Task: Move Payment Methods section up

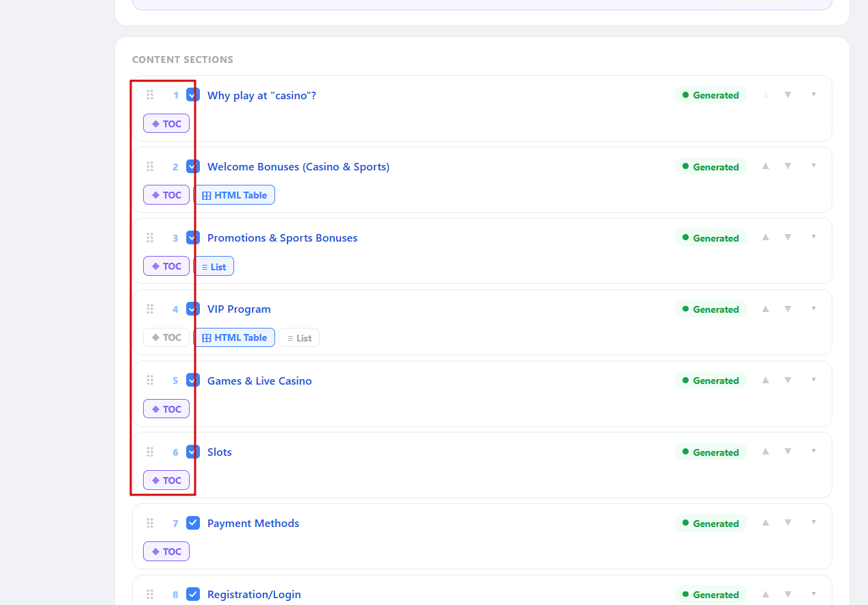Action: pyautogui.click(x=766, y=522)
